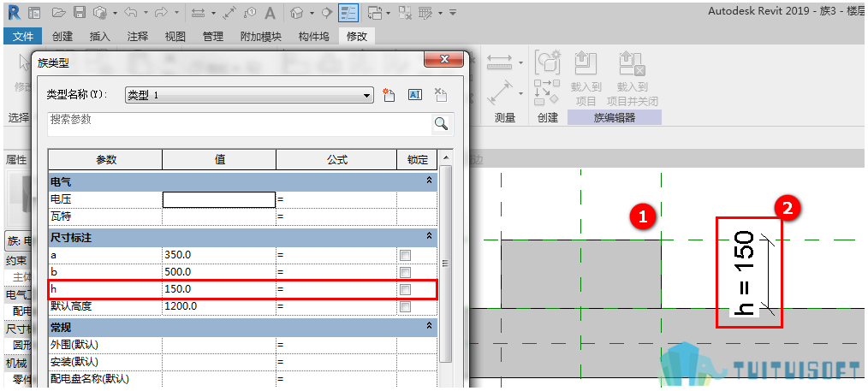This screenshot has height=391, width=868.
Task: Toggle the lock checkbox for parameter b
Action: click(406, 273)
